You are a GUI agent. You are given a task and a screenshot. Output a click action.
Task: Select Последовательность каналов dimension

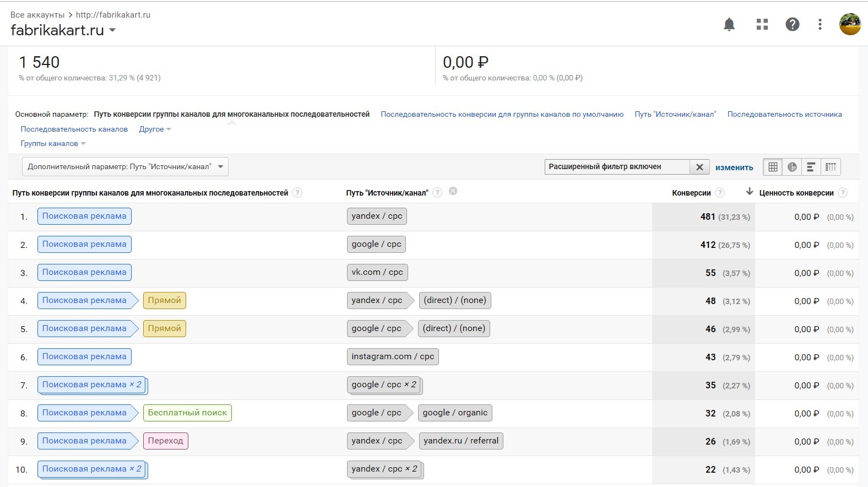pyautogui.click(x=74, y=129)
